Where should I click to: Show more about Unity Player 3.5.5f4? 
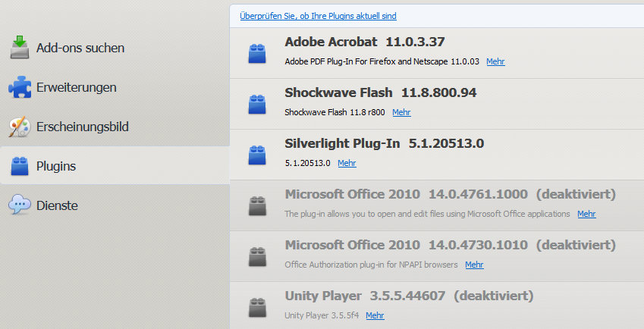click(375, 315)
